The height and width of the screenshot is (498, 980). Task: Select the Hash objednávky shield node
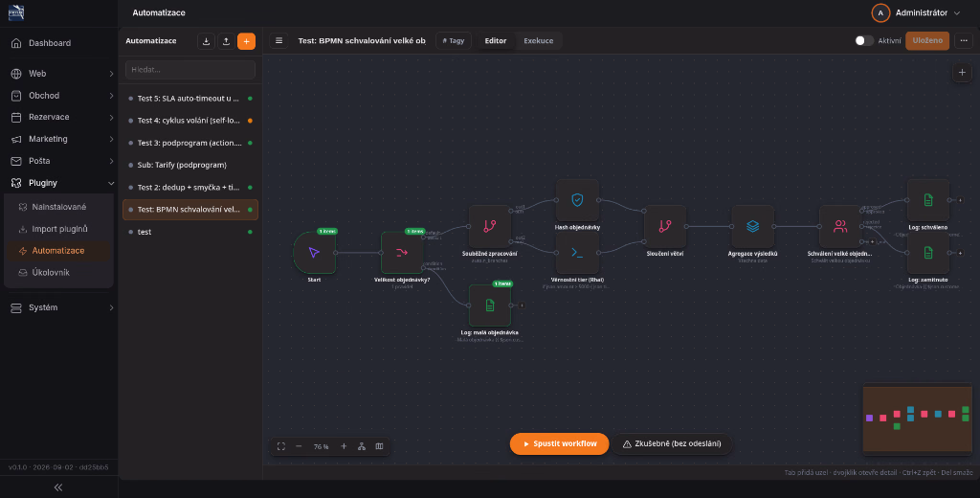click(577, 200)
